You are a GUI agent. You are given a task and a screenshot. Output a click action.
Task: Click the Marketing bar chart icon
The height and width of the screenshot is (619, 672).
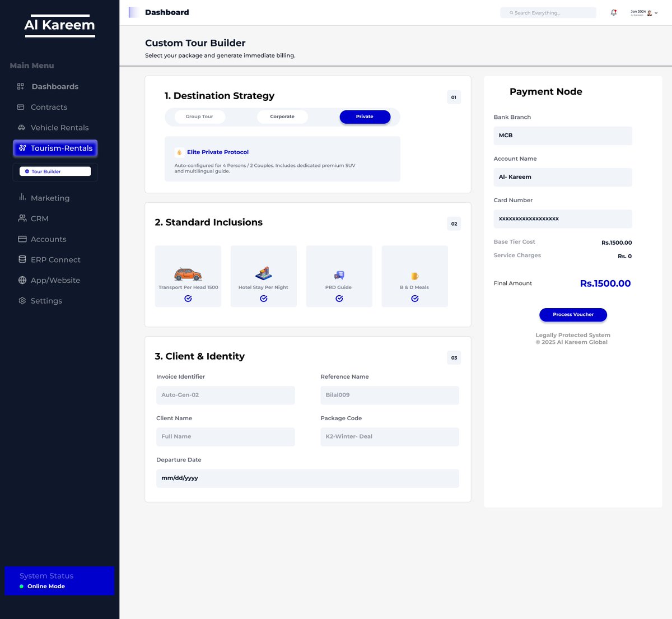[x=22, y=197]
